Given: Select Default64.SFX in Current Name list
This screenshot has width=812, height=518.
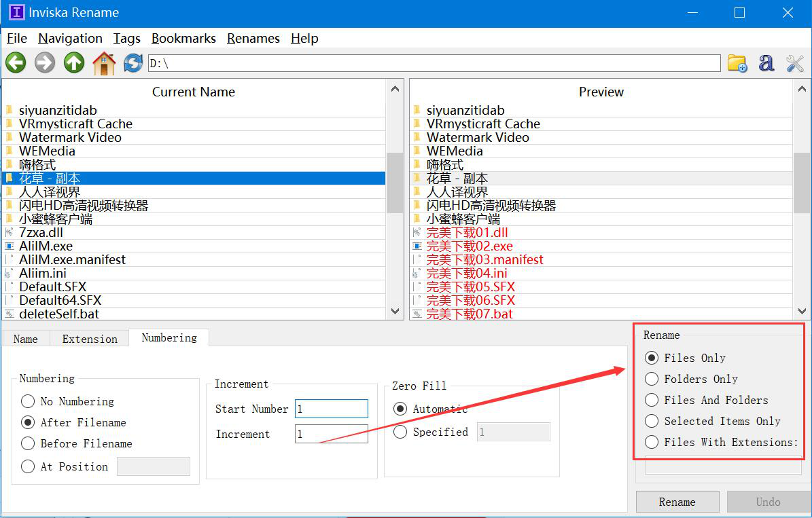Looking at the screenshot, I should 194,300.
